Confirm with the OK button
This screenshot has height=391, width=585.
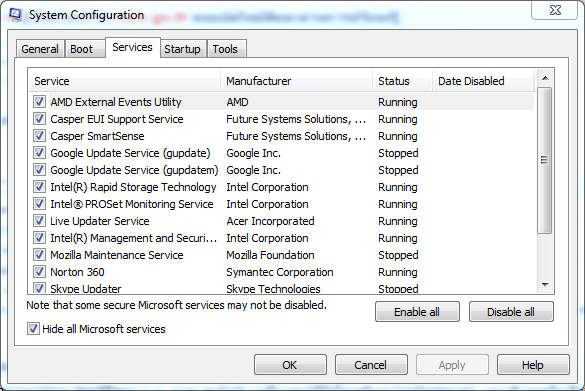[290, 365]
